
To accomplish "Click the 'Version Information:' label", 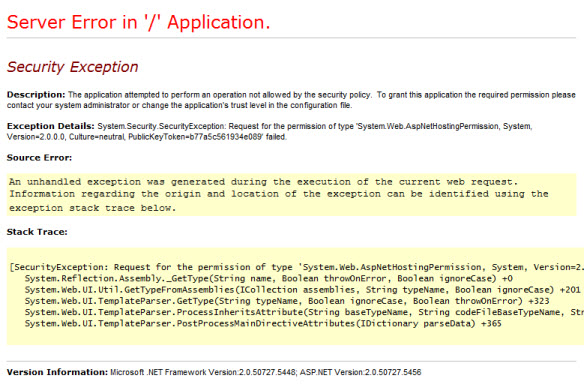I will point(57,372).
